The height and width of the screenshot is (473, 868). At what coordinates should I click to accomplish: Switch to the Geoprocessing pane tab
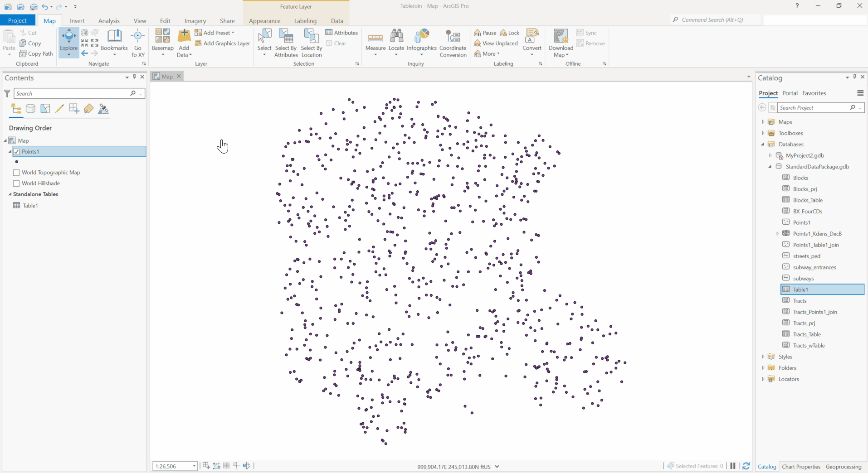tap(844, 467)
